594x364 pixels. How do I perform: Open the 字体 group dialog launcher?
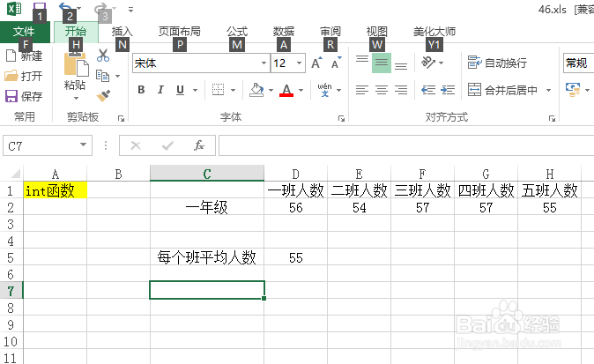341,119
